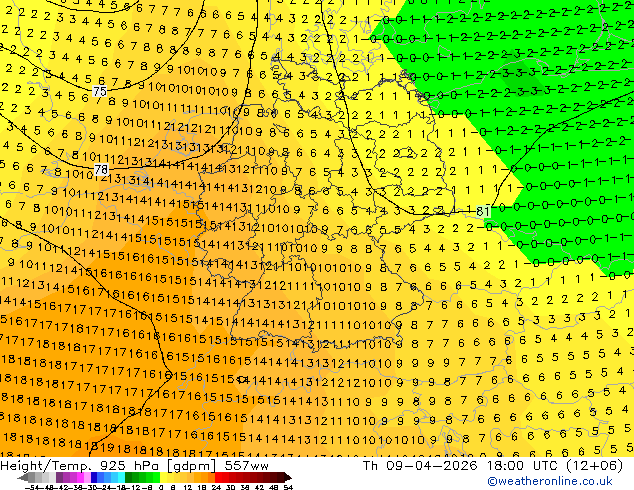
Task: Click the bright green segment of the color scale
Action: click(156, 477)
